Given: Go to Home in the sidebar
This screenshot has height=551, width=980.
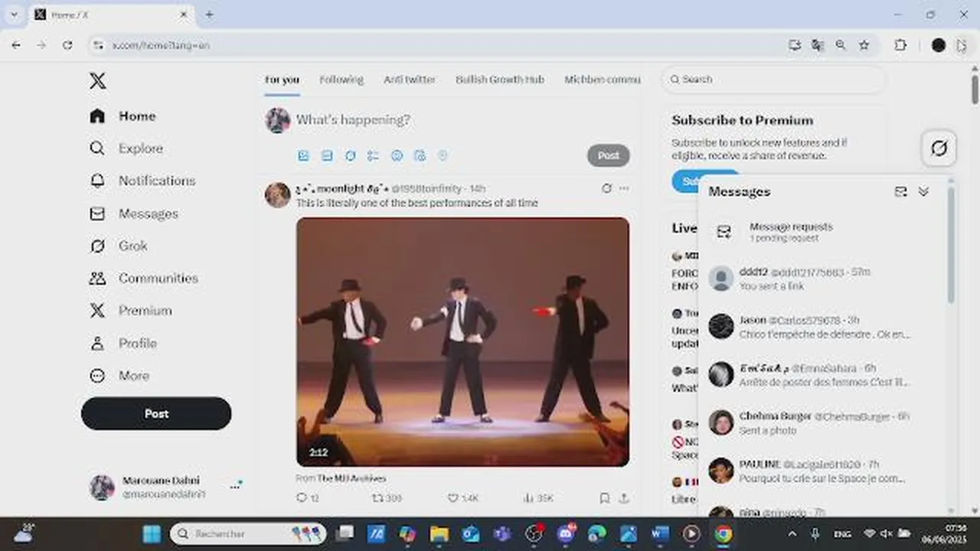Looking at the screenshot, I should pyautogui.click(x=122, y=116).
